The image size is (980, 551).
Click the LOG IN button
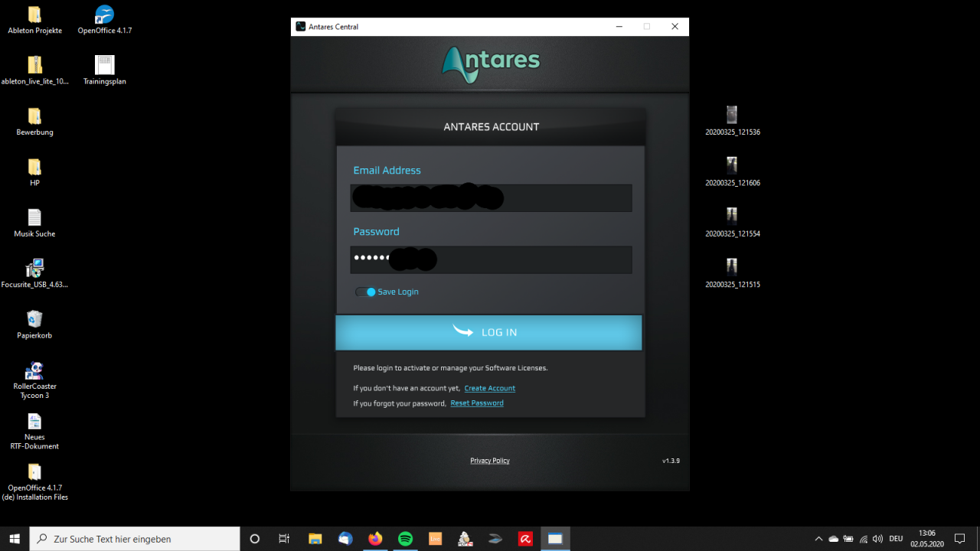pos(488,332)
